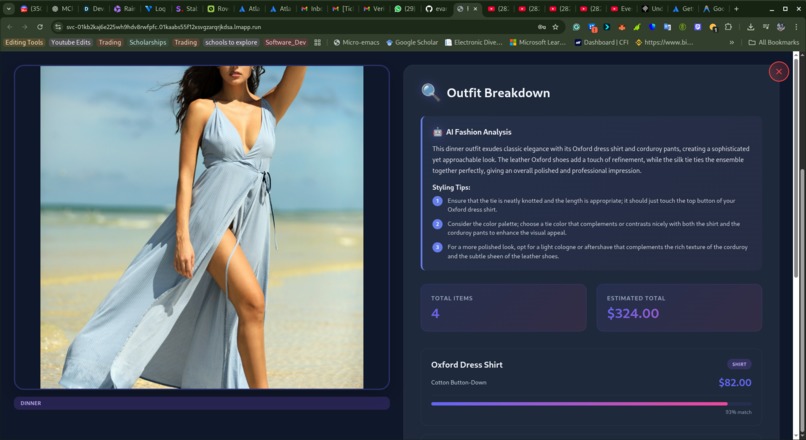Click the Styling Tips heading
This screenshot has width=806, height=440.
(x=451, y=188)
